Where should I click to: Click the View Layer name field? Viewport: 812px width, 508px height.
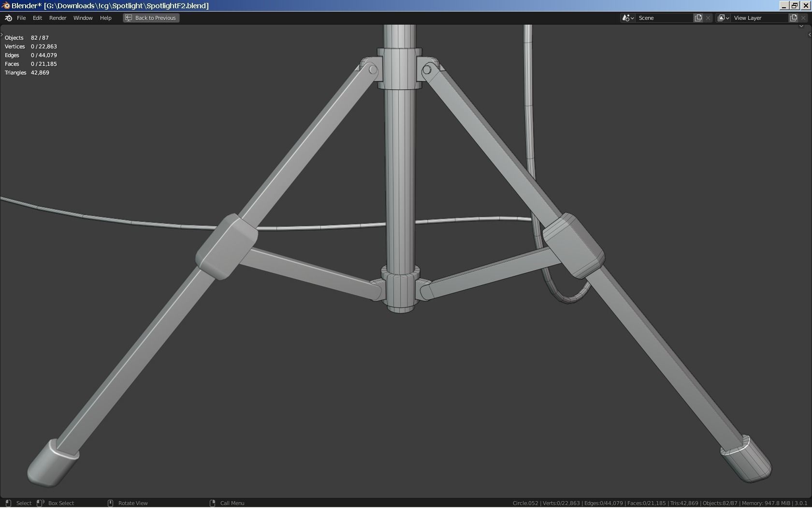(760, 18)
